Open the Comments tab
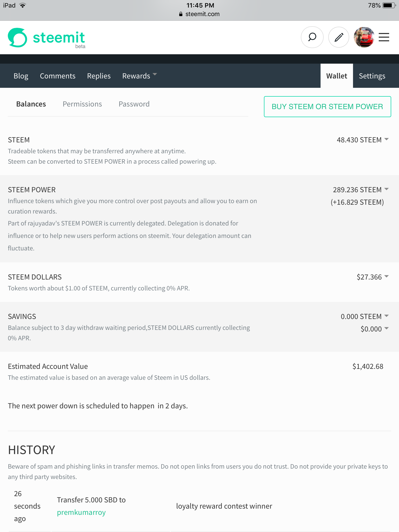This screenshot has height=532, width=399. click(x=58, y=76)
